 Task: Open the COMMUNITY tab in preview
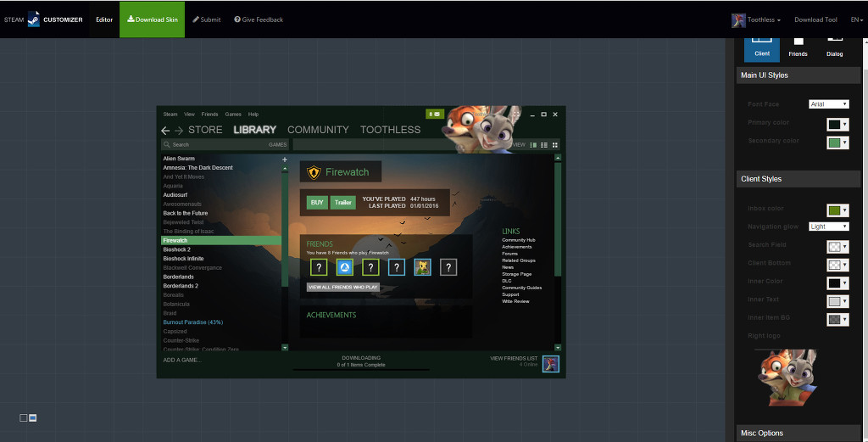(x=318, y=130)
